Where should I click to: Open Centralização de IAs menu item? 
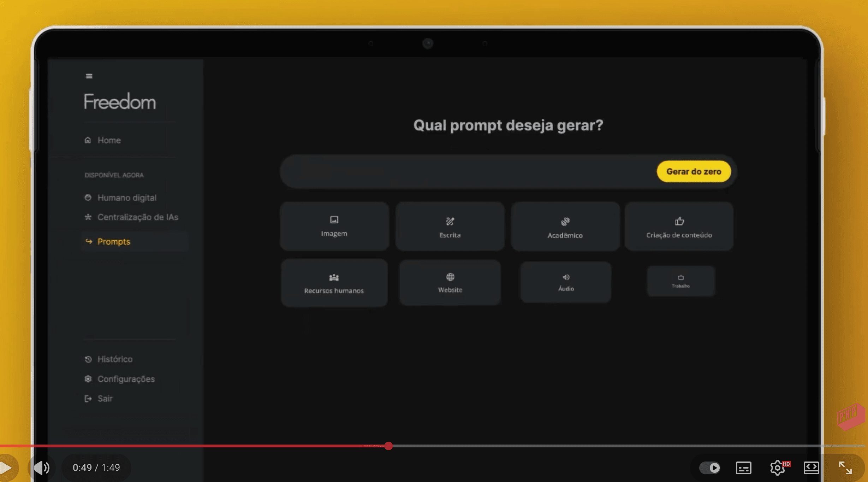tap(137, 217)
